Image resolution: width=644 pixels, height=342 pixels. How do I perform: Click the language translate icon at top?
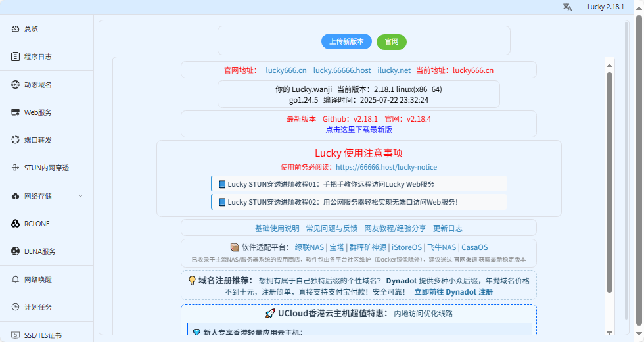[567, 7]
